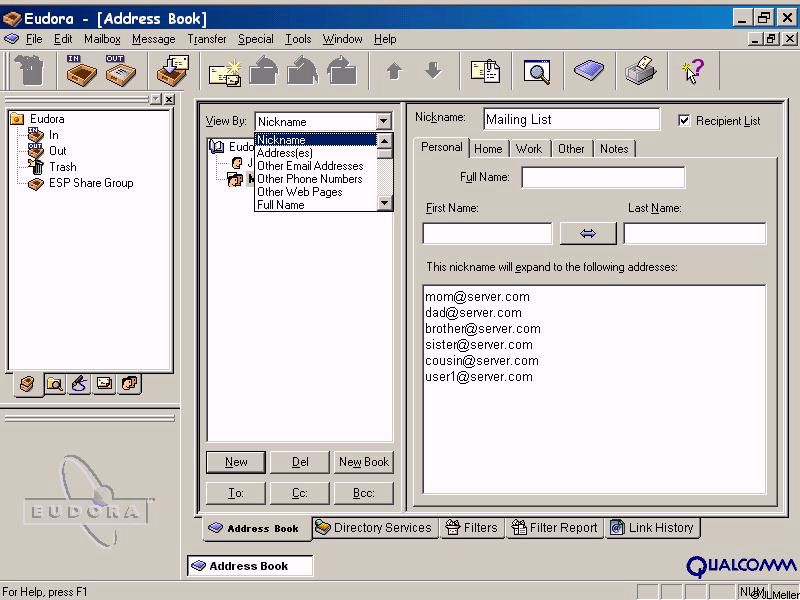
Task: Click the New Book button
Action: point(364,462)
